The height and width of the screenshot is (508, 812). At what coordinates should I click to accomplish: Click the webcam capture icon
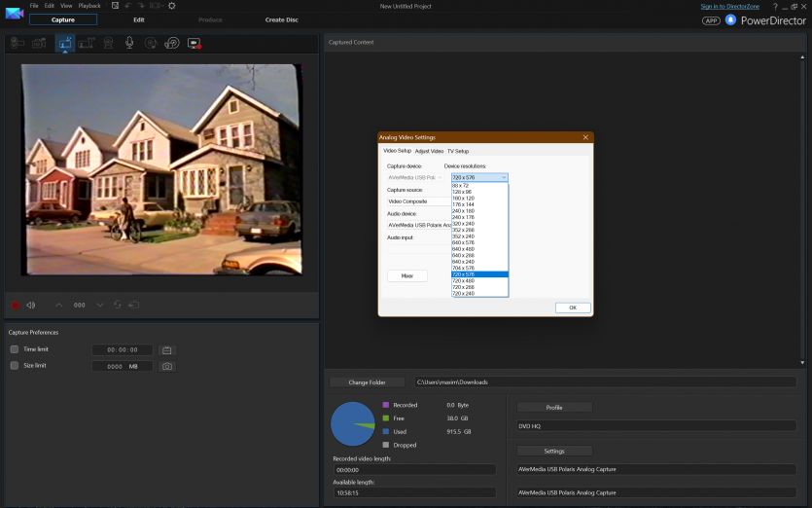tap(108, 43)
